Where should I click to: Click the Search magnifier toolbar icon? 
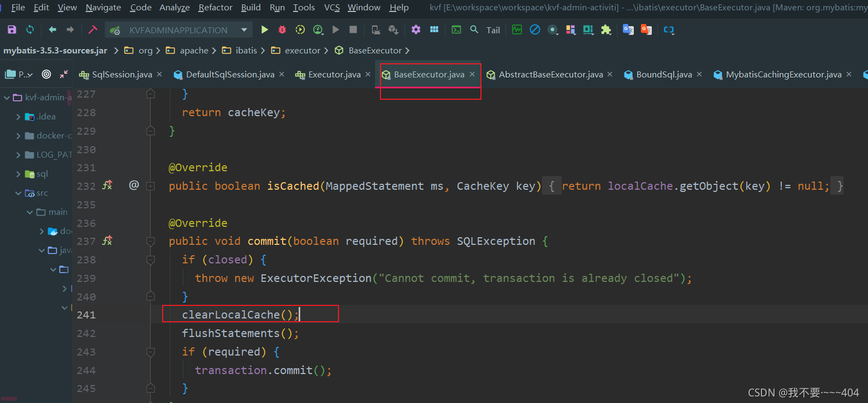click(x=474, y=29)
